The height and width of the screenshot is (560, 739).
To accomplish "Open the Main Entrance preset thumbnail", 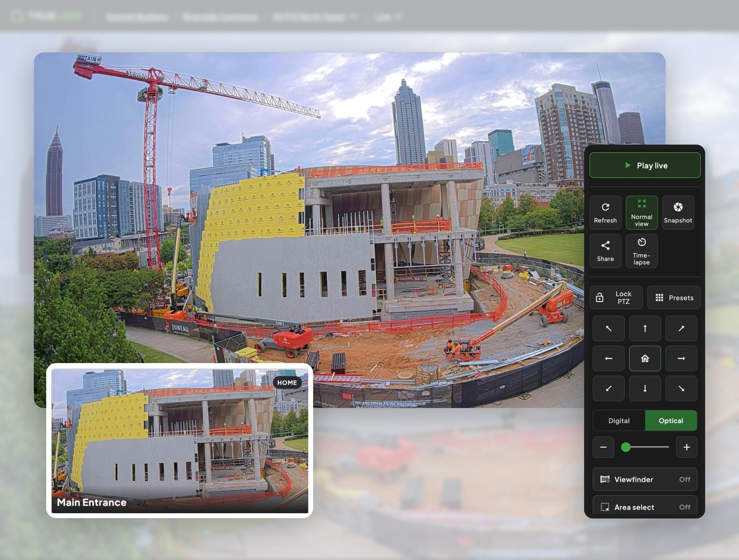I will [180, 441].
